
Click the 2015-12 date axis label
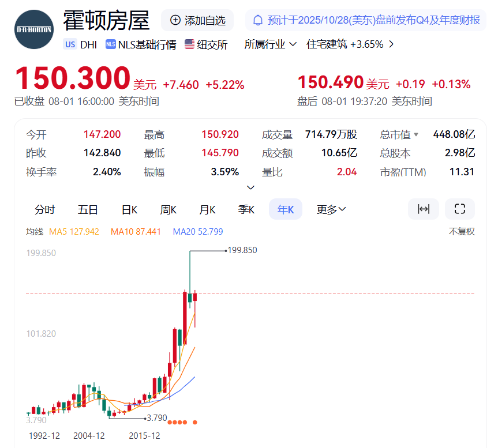tap(144, 436)
